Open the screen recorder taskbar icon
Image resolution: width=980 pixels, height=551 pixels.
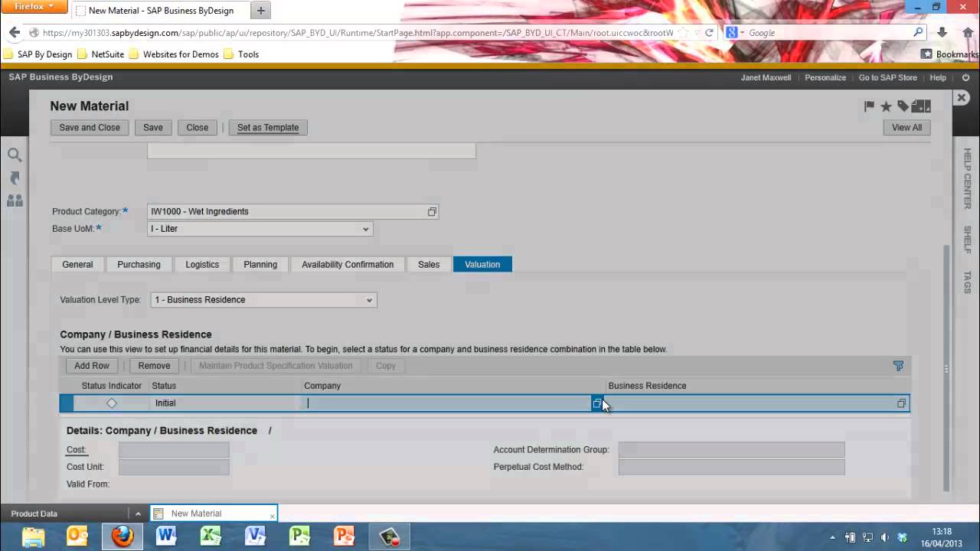click(389, 536)
